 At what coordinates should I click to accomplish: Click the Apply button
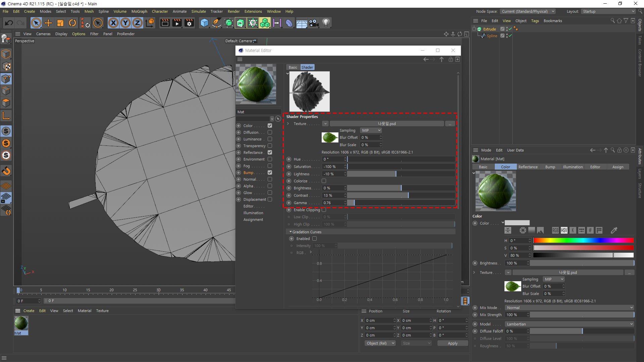coord(452,343)
